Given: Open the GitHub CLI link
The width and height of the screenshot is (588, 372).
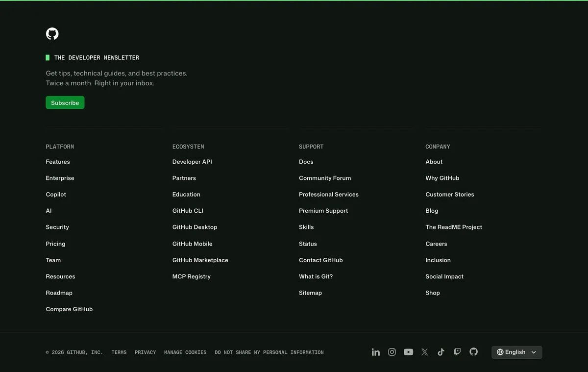Looking at the screenshot, I should [x=188, y=211].
